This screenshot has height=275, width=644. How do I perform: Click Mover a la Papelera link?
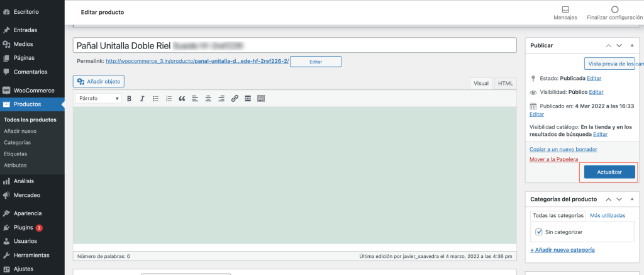(554, 159)
